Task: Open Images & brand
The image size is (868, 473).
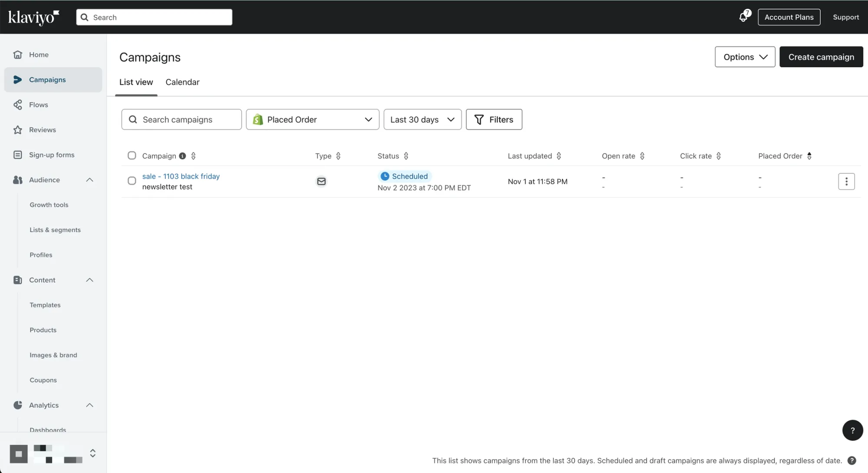Action: (x=53, y=355)
